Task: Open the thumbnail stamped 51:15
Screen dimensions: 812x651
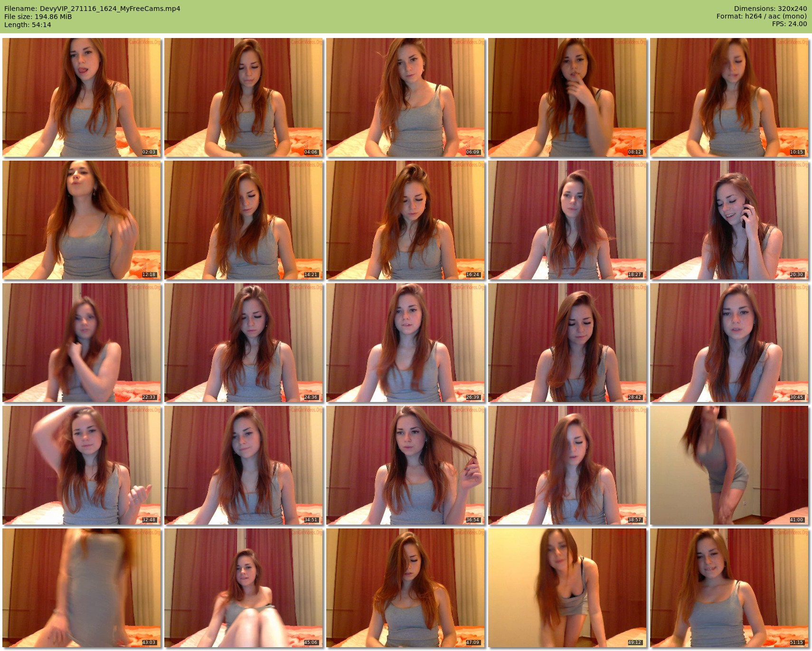Action: pos(729,588)
